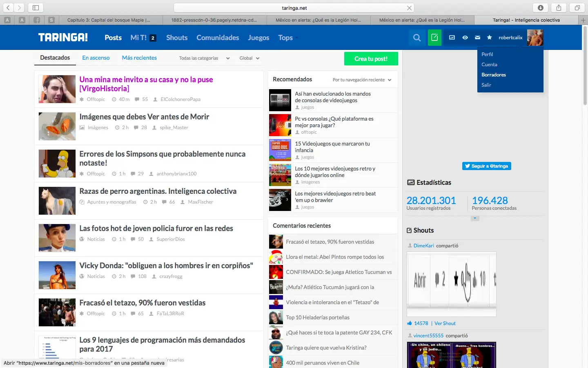Select Perfil from the user menu

pyautogui.click(x=487, y=54)
